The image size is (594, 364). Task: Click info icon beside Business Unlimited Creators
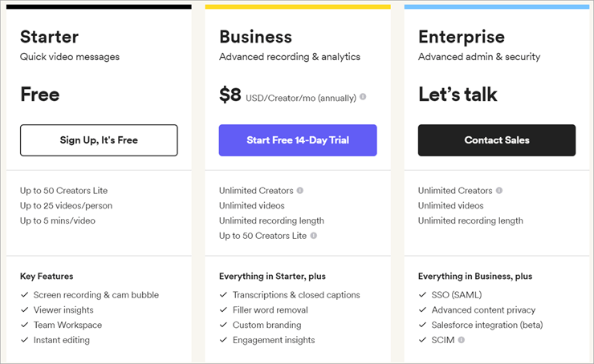[300, 191]
